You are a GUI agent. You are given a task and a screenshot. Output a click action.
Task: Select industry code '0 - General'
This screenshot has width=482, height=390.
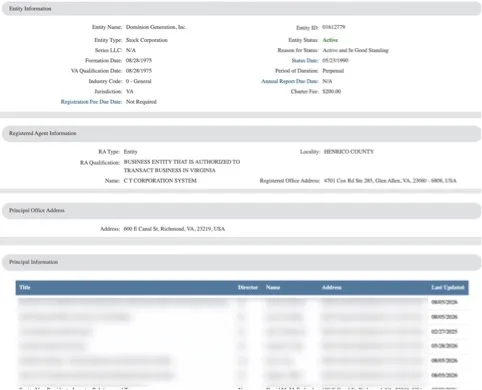point(138,81)
